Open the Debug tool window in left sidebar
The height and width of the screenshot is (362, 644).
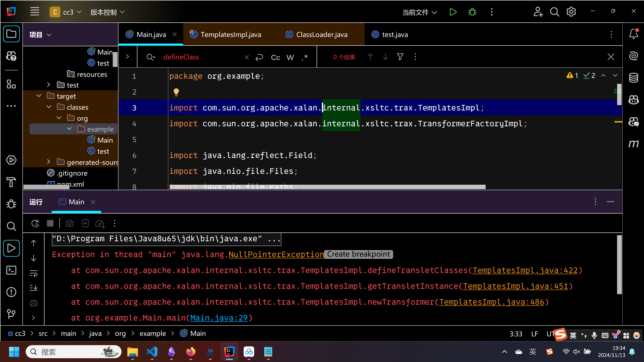pos(11,204)
